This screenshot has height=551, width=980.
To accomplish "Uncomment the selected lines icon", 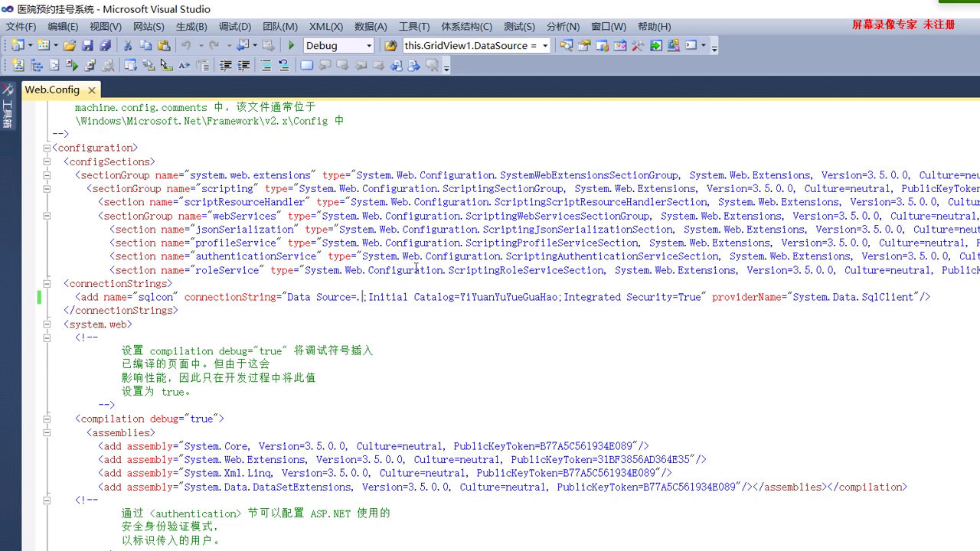I will pos(283,66).
